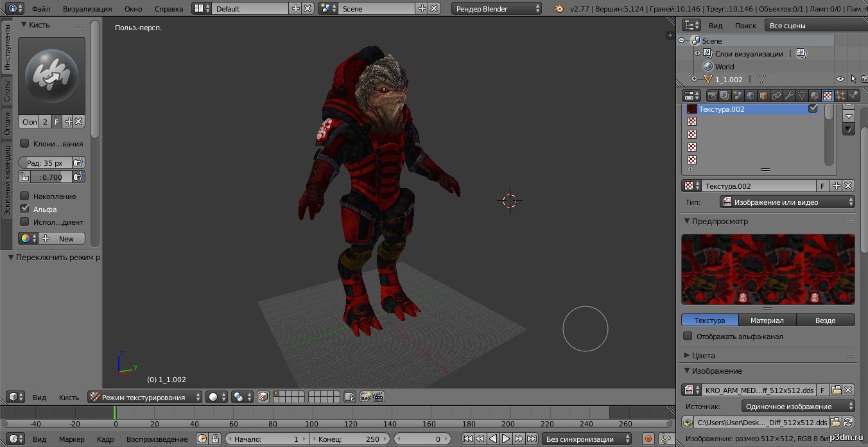Image resolution: width=868 pixels, height=447 pixels.
Task: Expand the Цвета panel
Action: (703, 355)
